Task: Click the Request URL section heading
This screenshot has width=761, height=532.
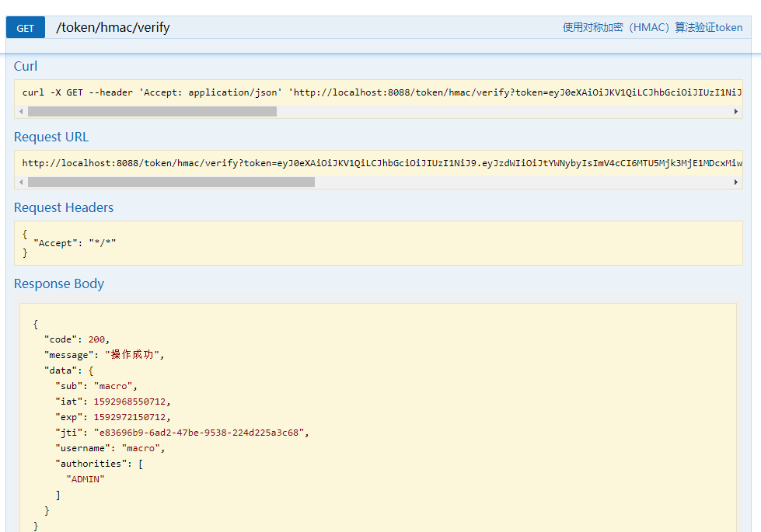Action: point(51,137)
